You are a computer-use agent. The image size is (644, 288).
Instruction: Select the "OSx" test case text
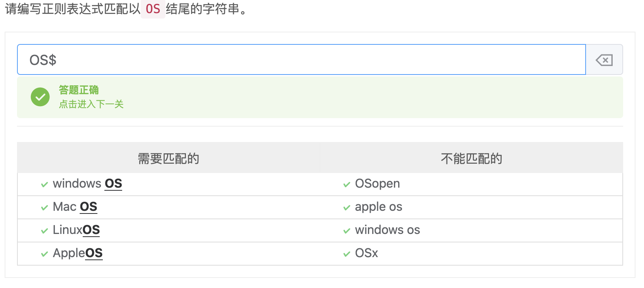[366, 253]
